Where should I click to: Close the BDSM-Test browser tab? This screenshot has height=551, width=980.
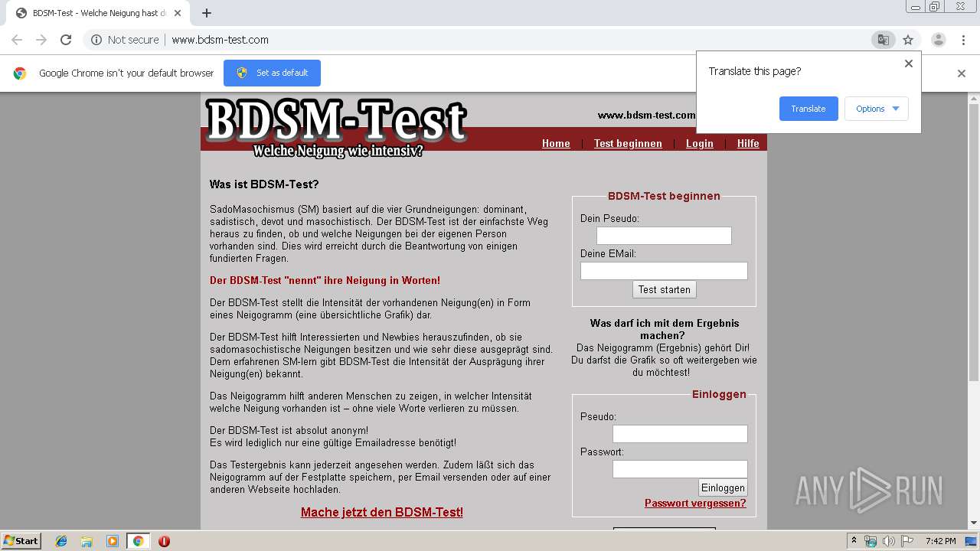pyautogui.click(x=178, y=13)
